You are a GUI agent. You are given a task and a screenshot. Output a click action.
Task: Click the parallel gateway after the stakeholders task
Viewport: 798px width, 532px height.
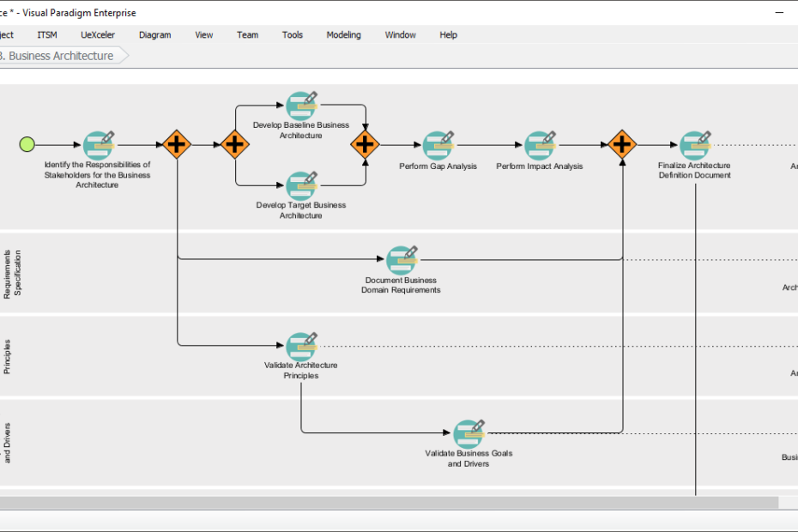(x=176, y=144)
